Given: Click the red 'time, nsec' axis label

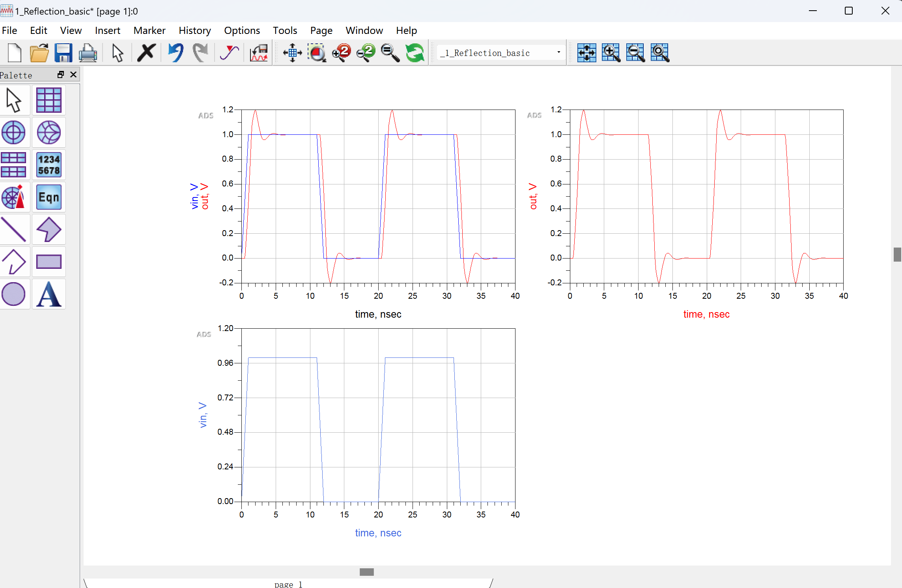Looking at the screenshot, I should pos(706,314).
